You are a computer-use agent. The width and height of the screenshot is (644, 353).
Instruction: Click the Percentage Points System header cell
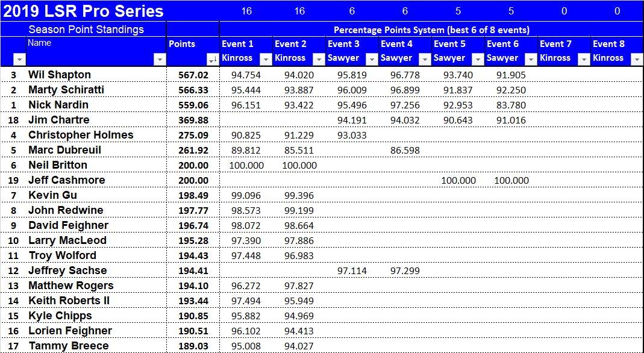pyautogui.click(x=431, y=30)
